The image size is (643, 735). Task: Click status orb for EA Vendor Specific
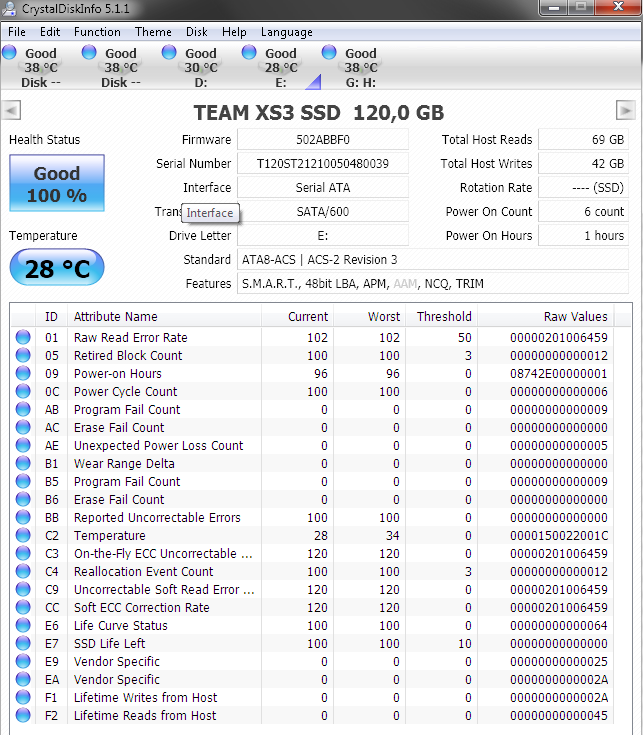click(x=23, y=679)
